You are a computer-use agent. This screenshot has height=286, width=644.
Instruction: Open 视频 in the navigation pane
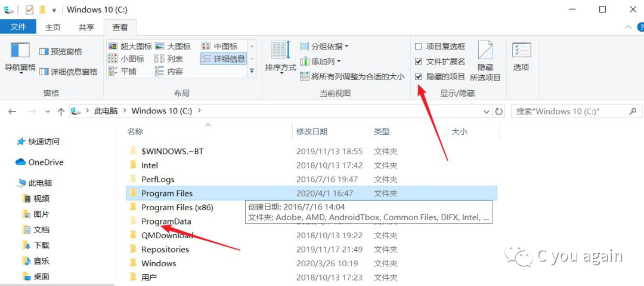click(x=36, y=199)
